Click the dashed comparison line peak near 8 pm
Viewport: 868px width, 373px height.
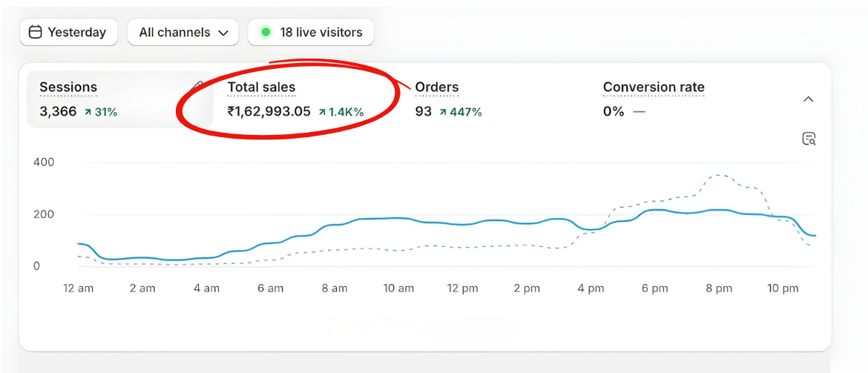pos(718,176)
